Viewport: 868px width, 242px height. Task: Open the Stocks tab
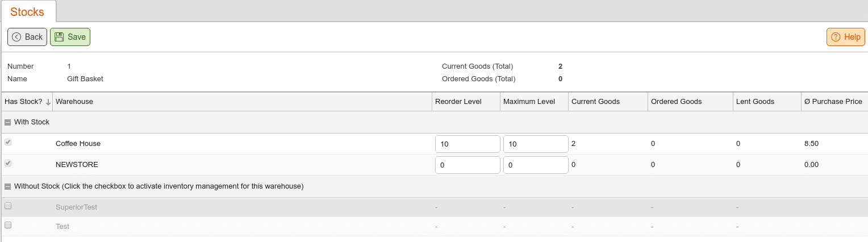(27, 12)
